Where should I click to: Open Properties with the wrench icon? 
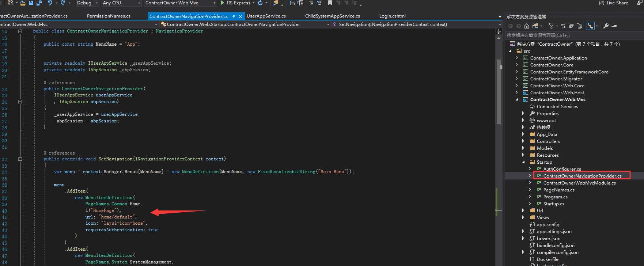click(606, 26)
